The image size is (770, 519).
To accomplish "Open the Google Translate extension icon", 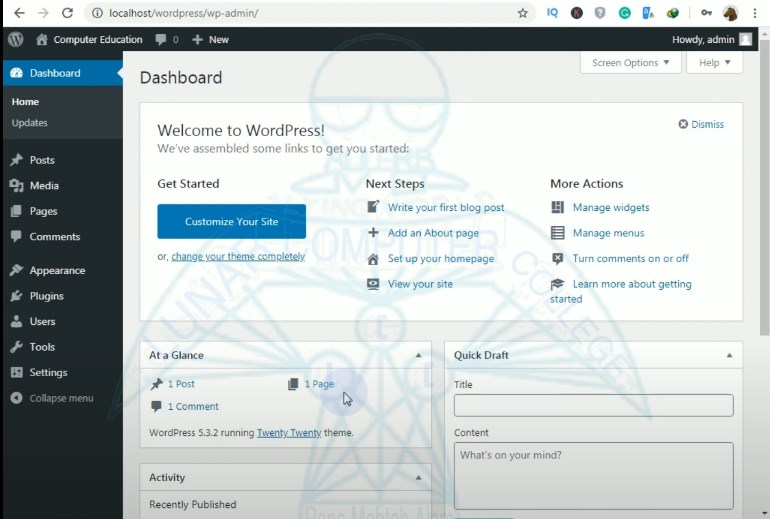I will [648, 13].
